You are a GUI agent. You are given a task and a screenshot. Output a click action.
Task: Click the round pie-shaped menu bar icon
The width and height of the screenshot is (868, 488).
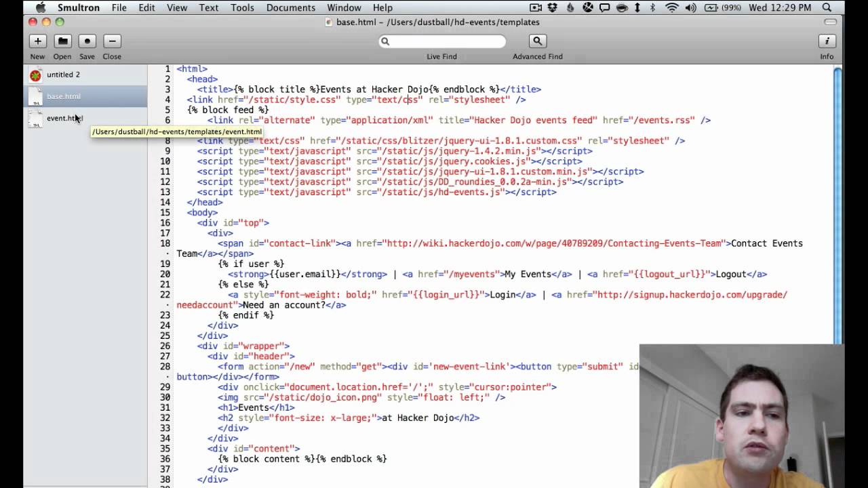click(x=587, y=7)
